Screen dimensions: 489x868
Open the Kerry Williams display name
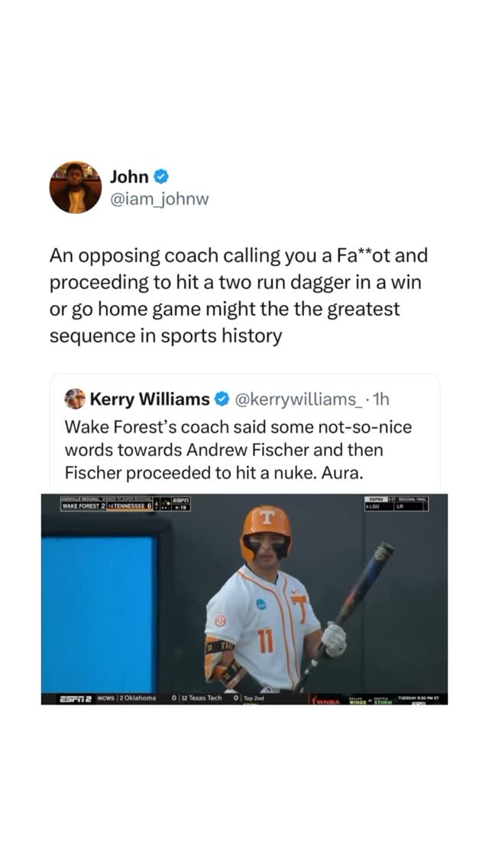150,399
